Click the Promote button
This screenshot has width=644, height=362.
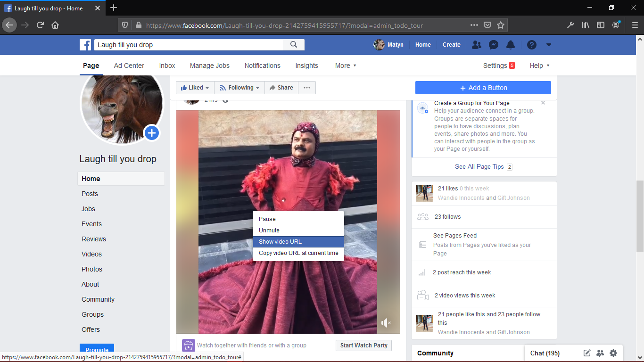[x=97, y=350]
